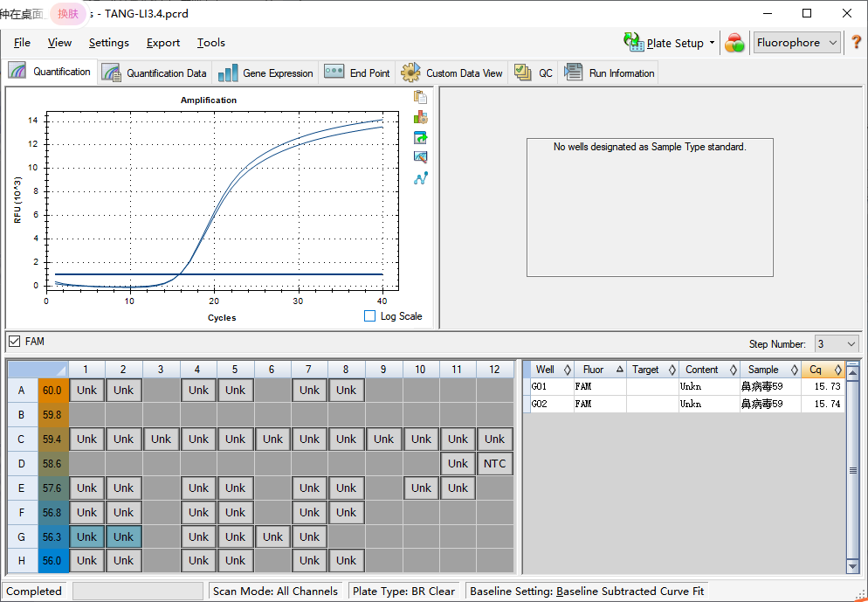
Task: Open the Fluorophore dropdown
Action: click(x=796, y=43)
